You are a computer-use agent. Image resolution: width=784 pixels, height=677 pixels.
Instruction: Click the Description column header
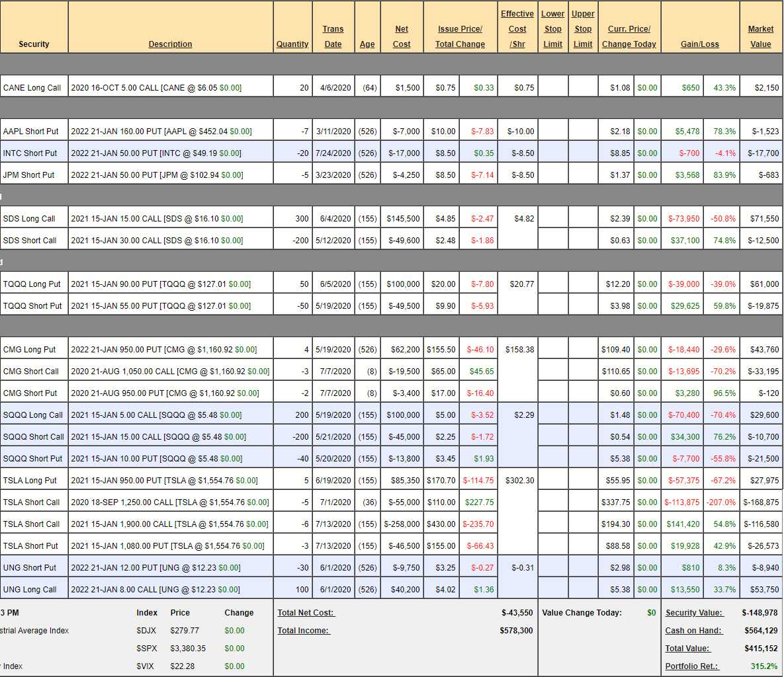170,44
